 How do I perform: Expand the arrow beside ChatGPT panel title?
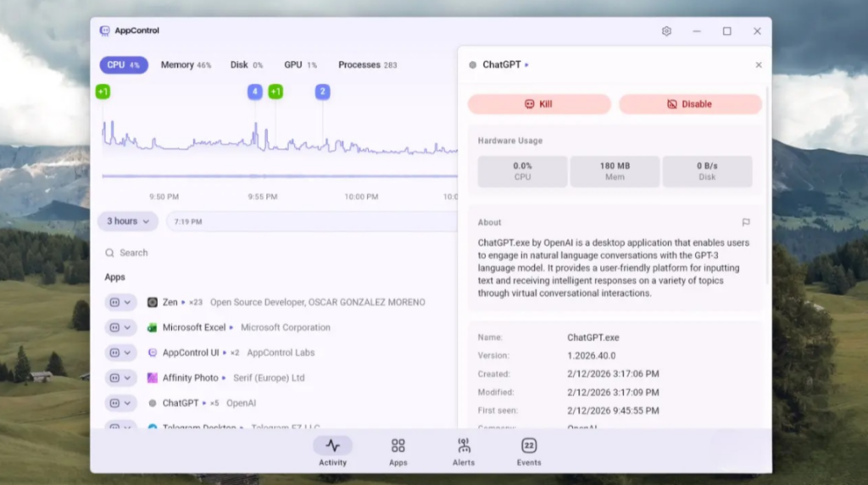click(x=526, y=64)
